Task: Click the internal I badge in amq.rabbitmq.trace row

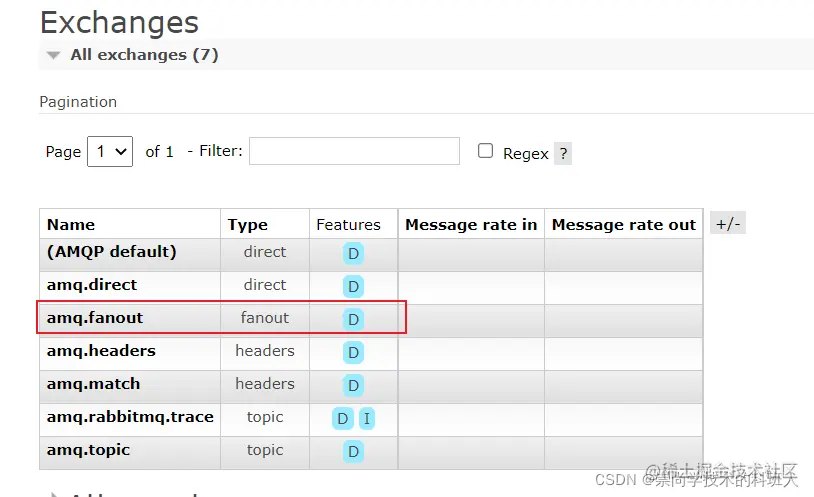Action: click(367, 418)
